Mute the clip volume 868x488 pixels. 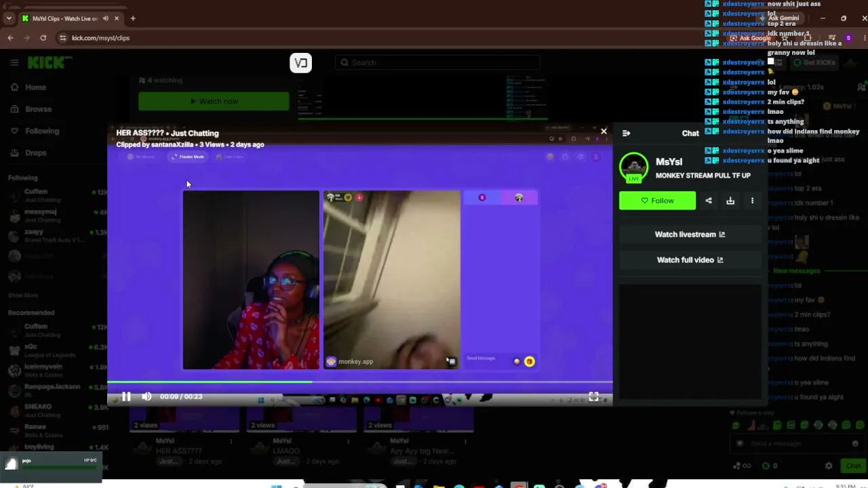pos(146,396)
